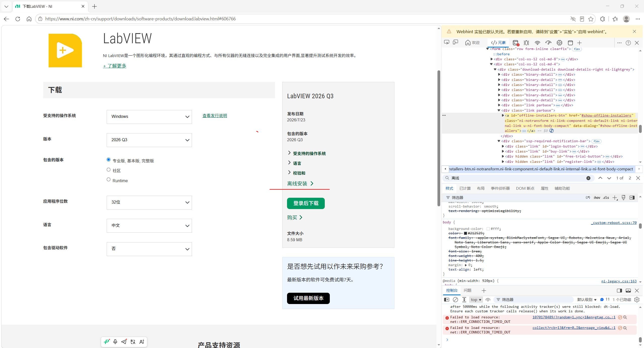644x348 pixels.
Task: Add more tools with the plus icon
Action: 580,43
